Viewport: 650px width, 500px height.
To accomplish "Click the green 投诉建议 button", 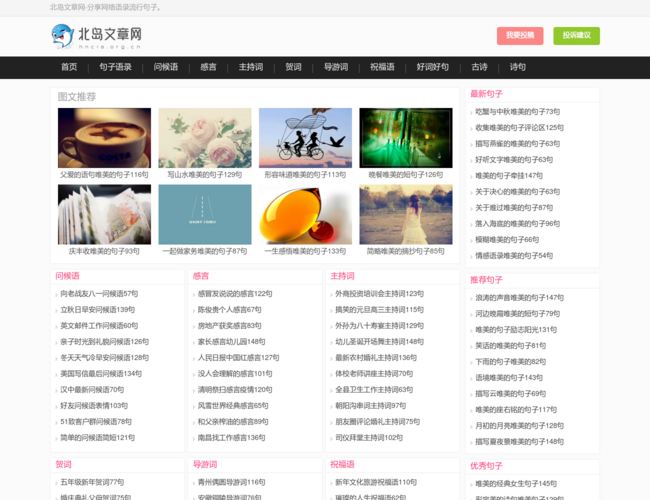I will 576,36.
